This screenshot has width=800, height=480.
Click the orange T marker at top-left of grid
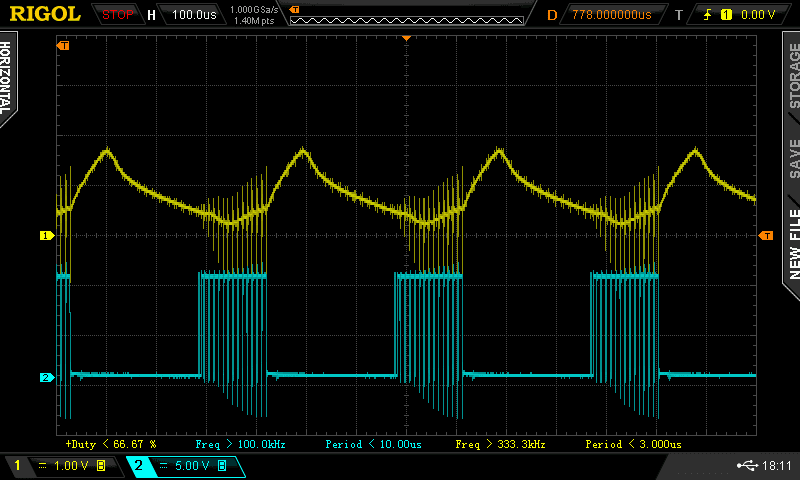[x=64, y=46]
